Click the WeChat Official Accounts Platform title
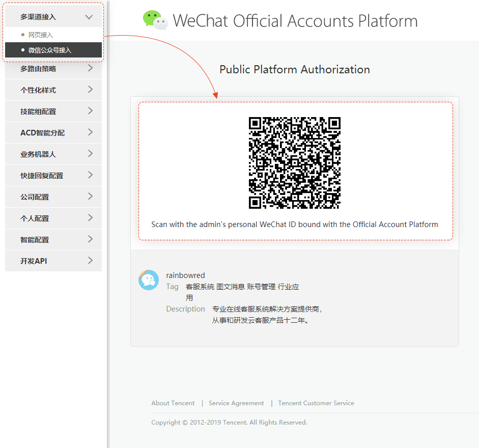 [x=295, y=21]
